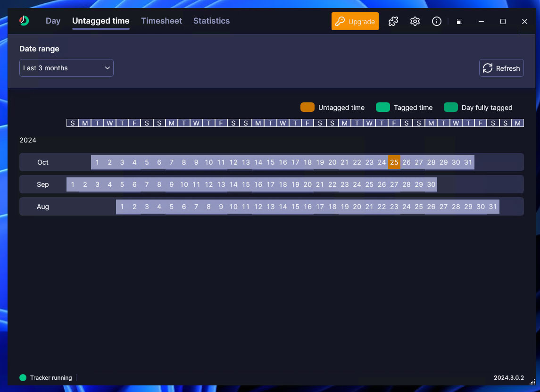Select September 15 in the calendar
This screenshot has width=540, height=392.
click(246, 184)
